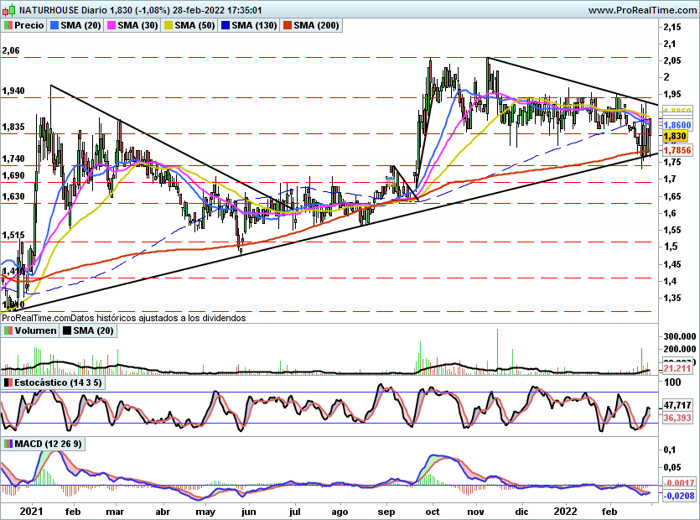Click the dividend-adjusted historical data note
The height and width of the screenshot is (520, 700).
pos(124,318)
